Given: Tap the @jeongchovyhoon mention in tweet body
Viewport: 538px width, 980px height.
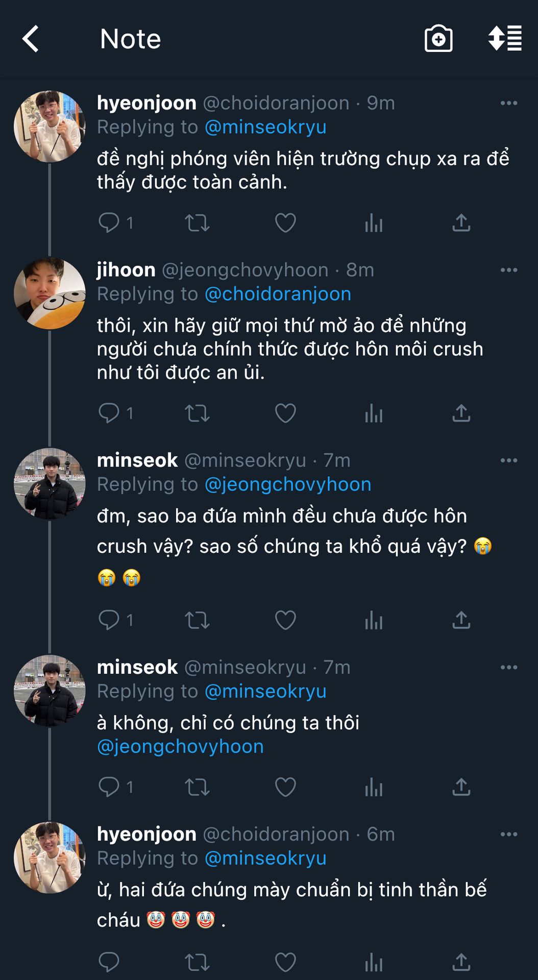Looking at the screenshot, I should (x=180, y=747).
